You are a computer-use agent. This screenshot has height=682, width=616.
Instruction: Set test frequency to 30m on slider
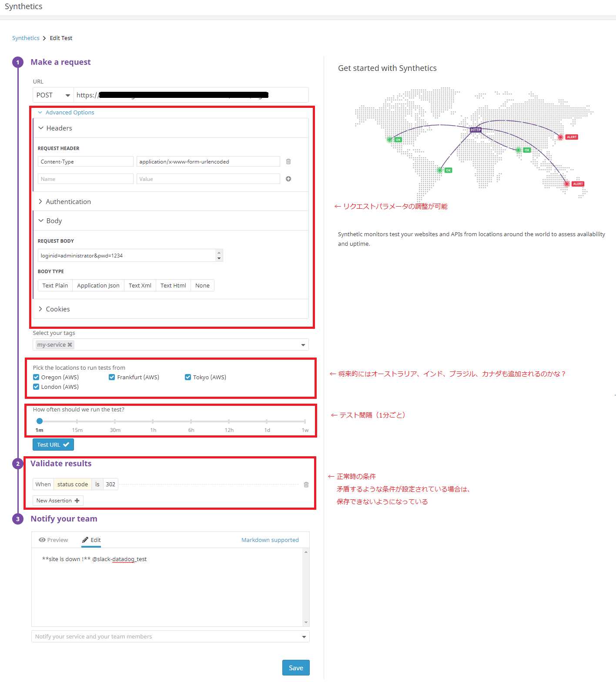click(115, 421)
